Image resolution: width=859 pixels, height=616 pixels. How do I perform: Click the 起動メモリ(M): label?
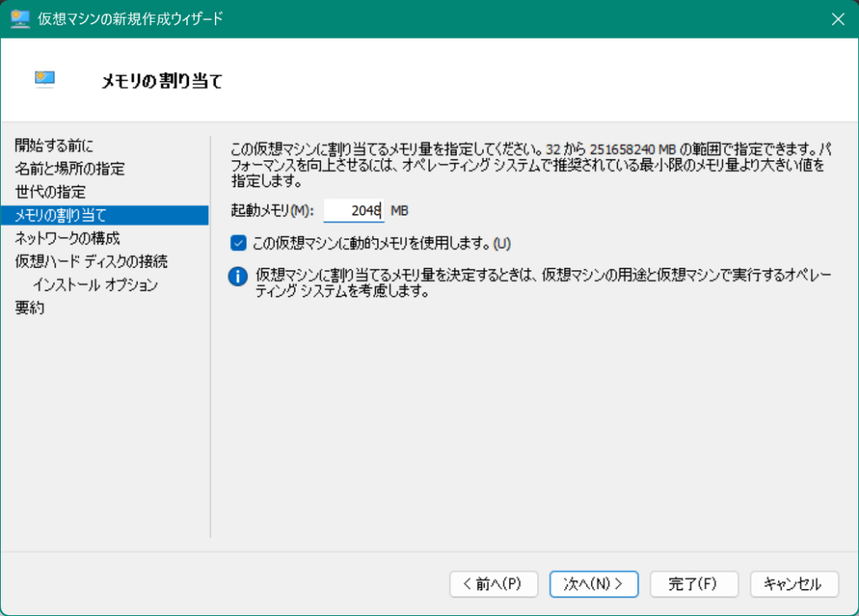coord(272,211)
